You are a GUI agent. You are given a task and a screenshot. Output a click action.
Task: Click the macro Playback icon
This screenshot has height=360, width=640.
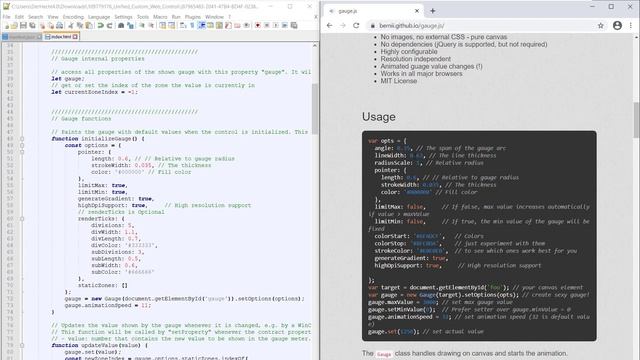276,25
